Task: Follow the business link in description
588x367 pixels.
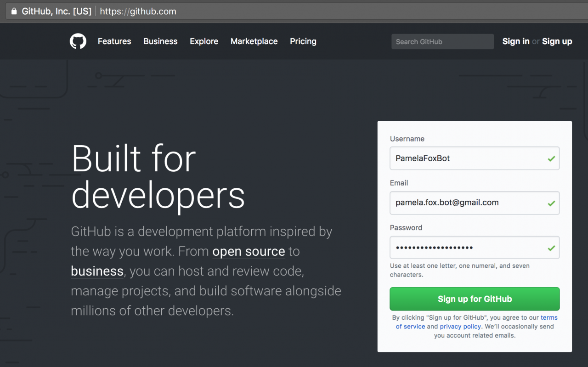Action: [97, 271]
